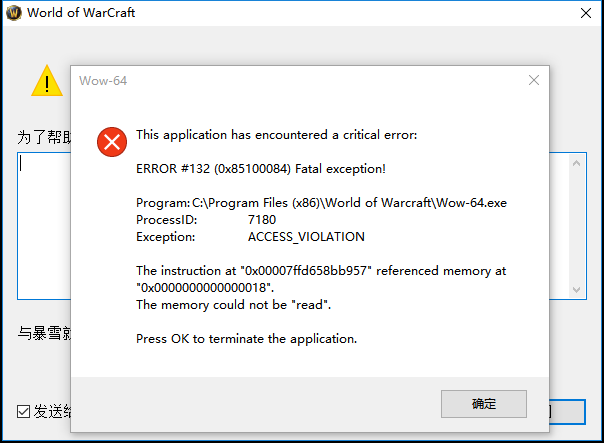Close the Wow-64 error dialog

pos(534,80)
